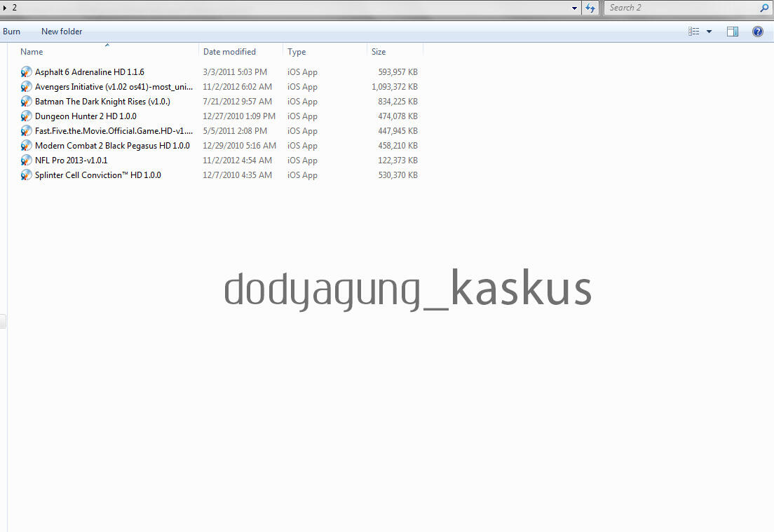Click the refresh button beside the address bar
Viewport: 774px width, 532px height.
tap(590, 8)
